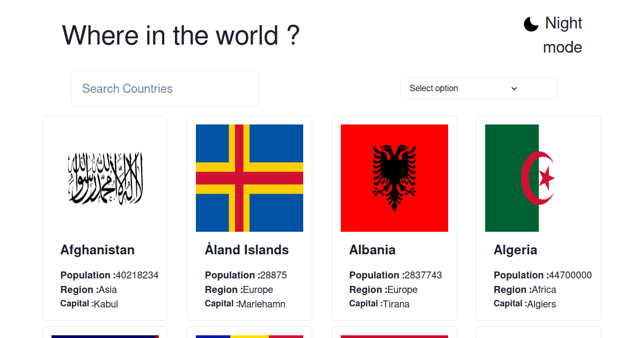Select the Albania country name

click(x=372, y=249)
